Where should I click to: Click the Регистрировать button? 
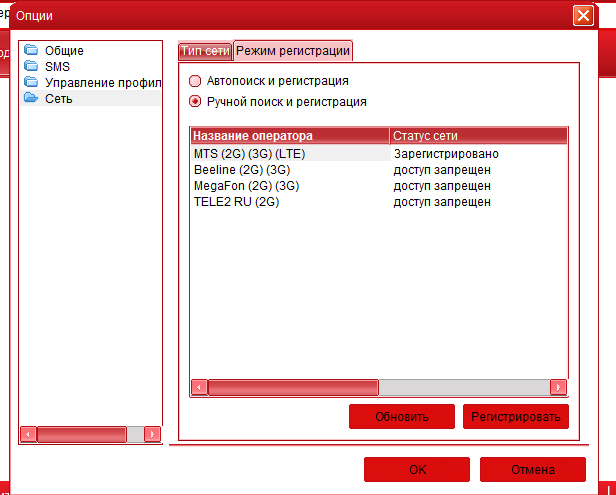[x=516, y=416]
